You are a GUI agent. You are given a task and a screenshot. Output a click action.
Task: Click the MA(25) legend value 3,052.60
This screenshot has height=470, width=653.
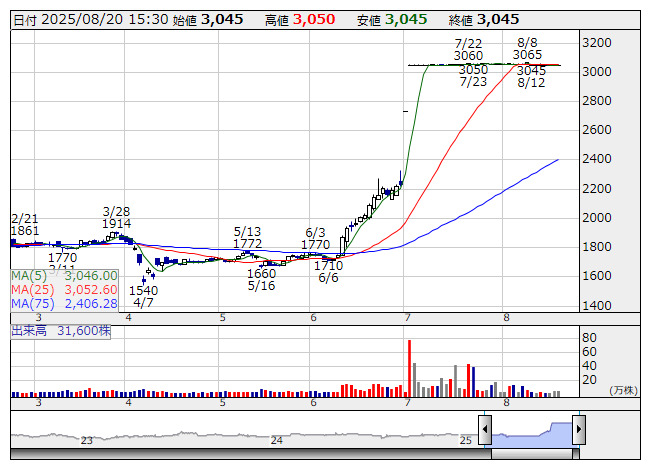point(91,289)
